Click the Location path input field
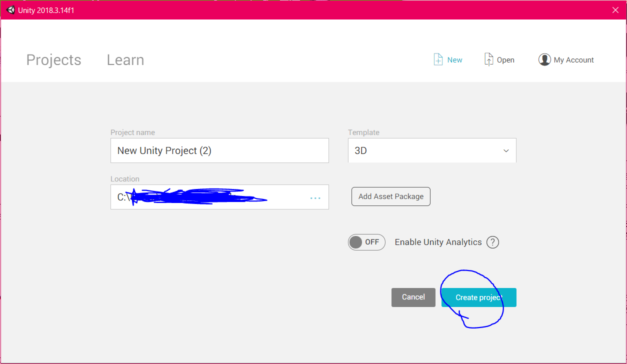Image resolution: width=627 pixels, height=364 pixels. (x=219, y=197)
